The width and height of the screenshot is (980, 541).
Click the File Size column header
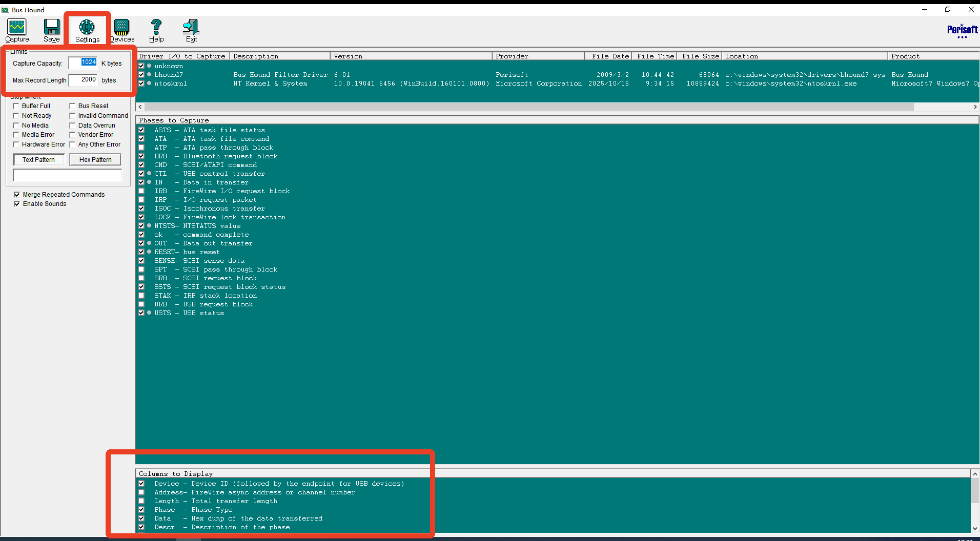pyautogui.click(x=700, y=56)
